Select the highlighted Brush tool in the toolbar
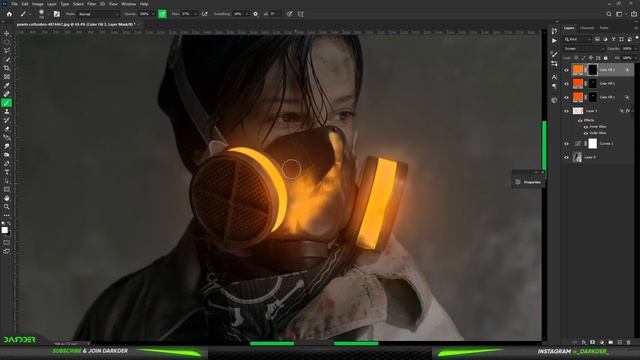The image size is (640, 360). click(7, 103)
